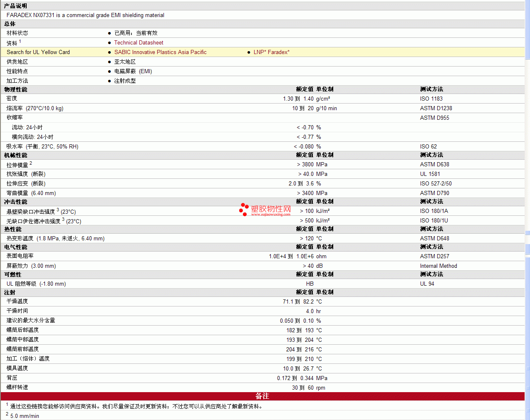Click the 总体 section header
The image size is (530, 420).
10,24
